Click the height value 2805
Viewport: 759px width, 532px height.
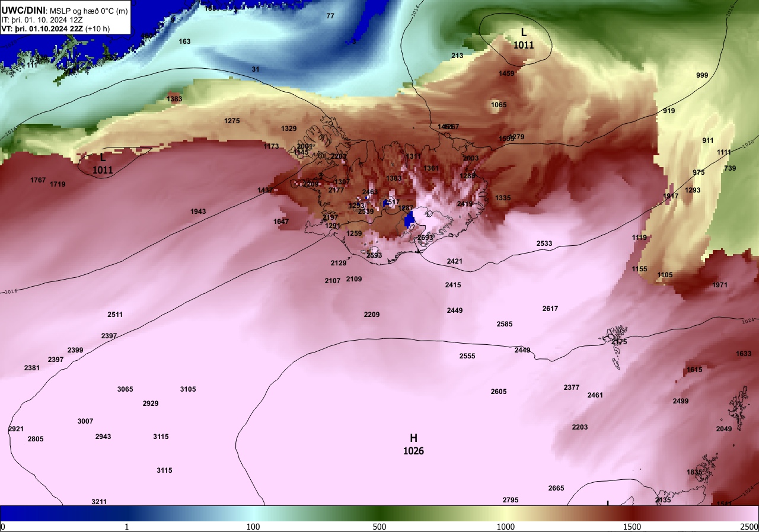[x=36, y=439]
